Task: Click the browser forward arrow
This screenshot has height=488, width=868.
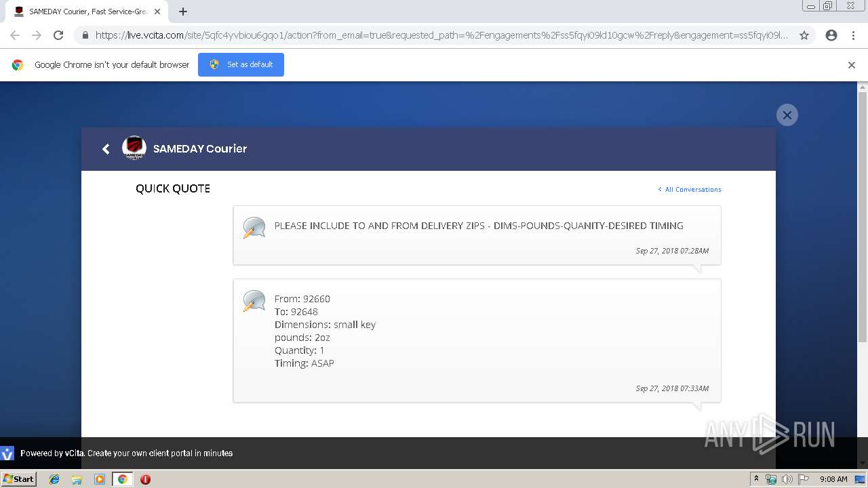Action: 37,35
